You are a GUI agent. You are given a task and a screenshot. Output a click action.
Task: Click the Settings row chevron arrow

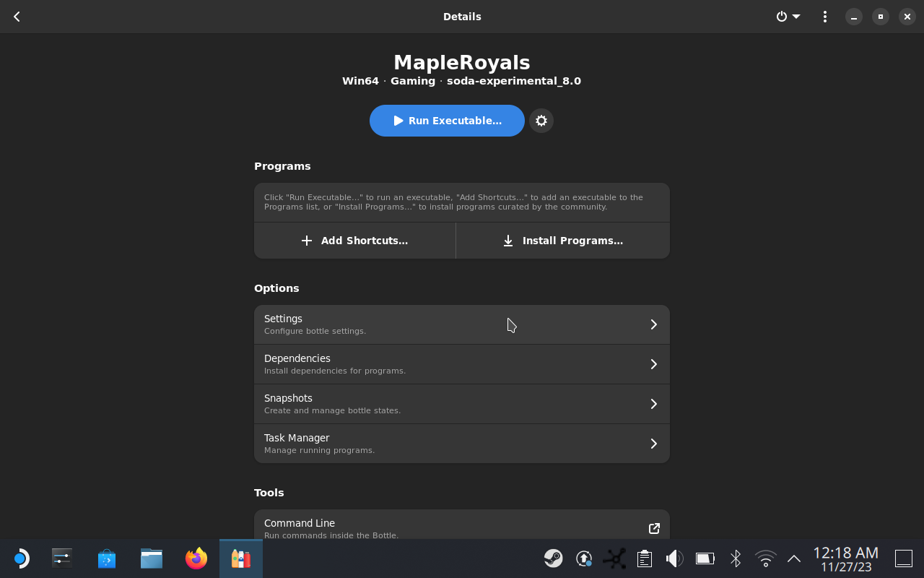654,324
